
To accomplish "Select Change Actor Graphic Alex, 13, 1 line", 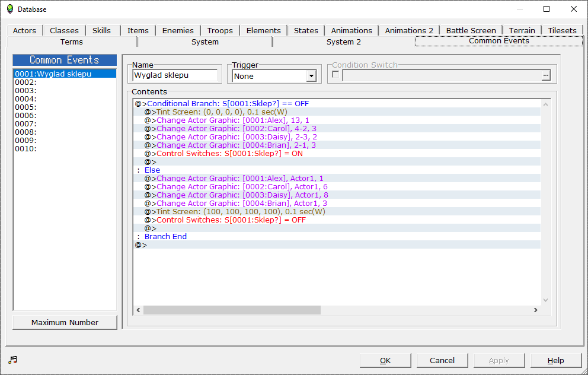I will (x=337, y=120).
